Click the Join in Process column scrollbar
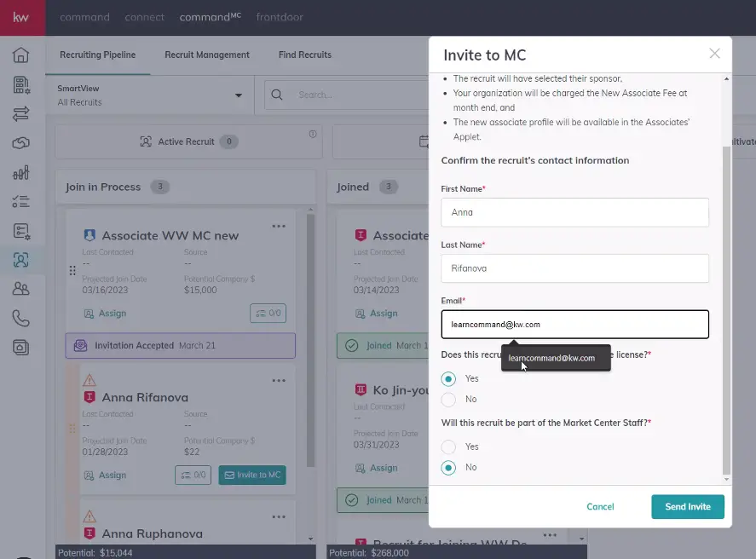This screenshot has height=559, width=756. (x=310, y=340)
